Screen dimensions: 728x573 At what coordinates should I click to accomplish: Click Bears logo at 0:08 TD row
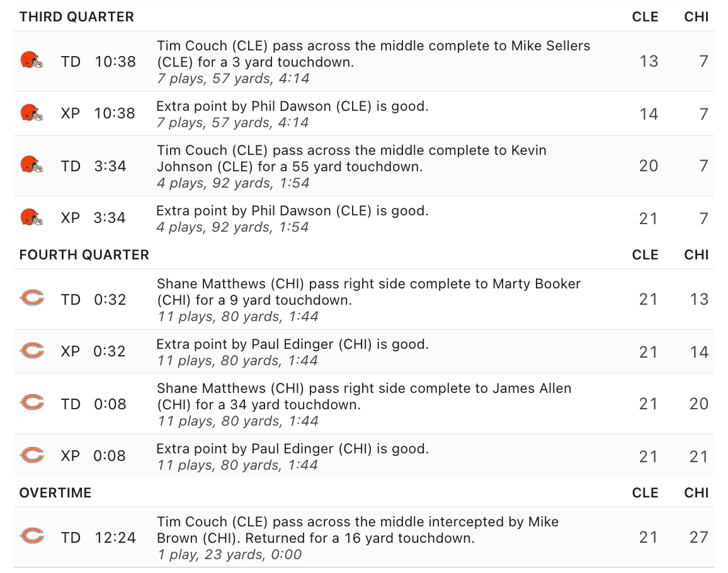[32, 403]
